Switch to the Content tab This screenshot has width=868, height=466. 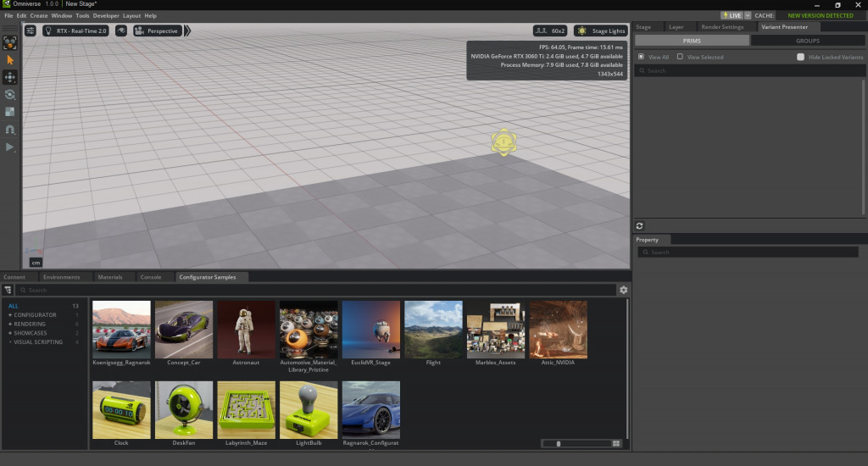[x=14, y=277]
